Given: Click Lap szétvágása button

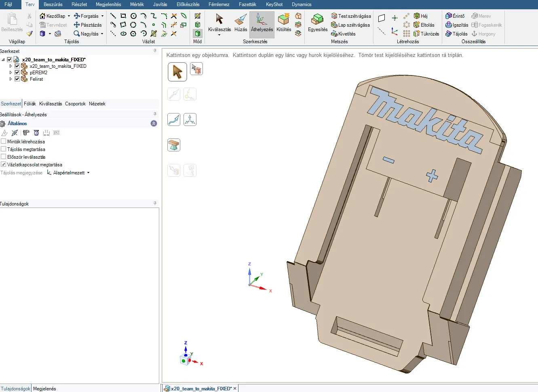Looking at the screenshot, I should [350, 25].
